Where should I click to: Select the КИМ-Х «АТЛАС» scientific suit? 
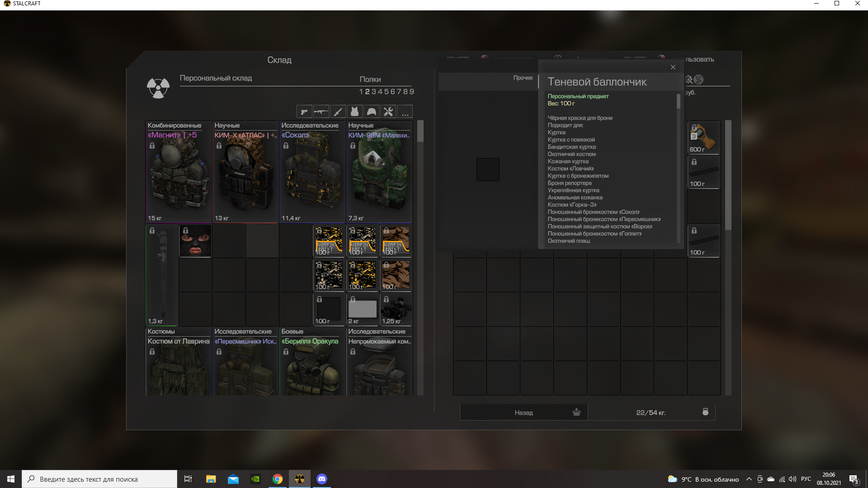(x=245, y=172)
